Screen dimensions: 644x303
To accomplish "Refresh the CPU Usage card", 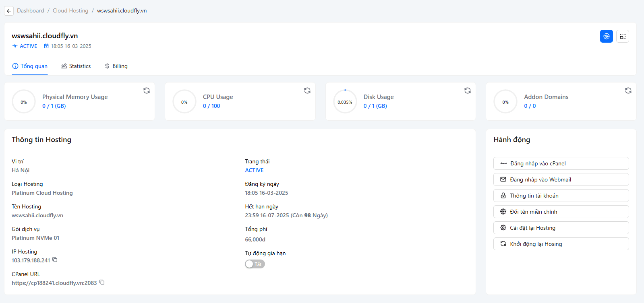I will (x=307, y=91).
